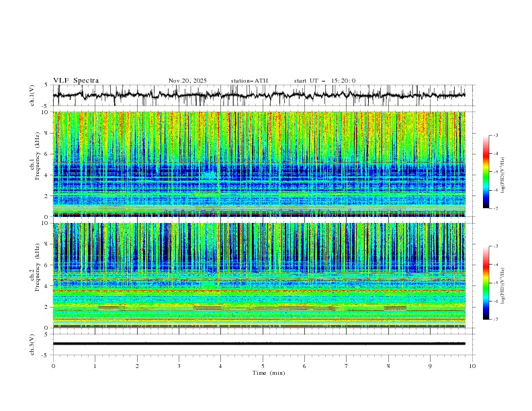Click the -7 tick of upper color bar
Screen dimensions: 532x411
(x=495, y=208)
